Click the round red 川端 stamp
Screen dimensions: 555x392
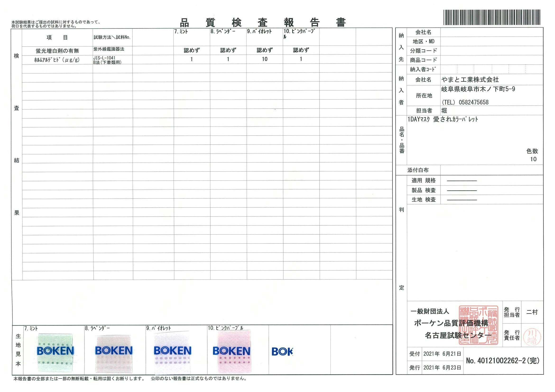point(532,337)
